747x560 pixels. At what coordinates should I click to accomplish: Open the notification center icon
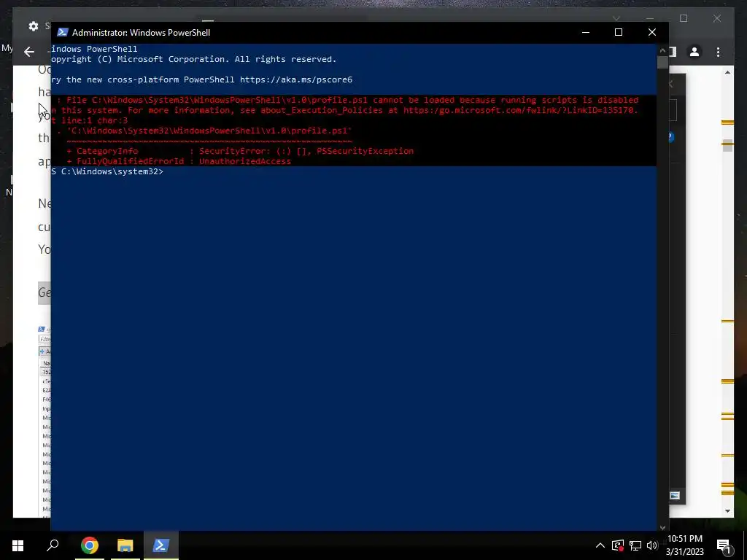click(724, 545)
